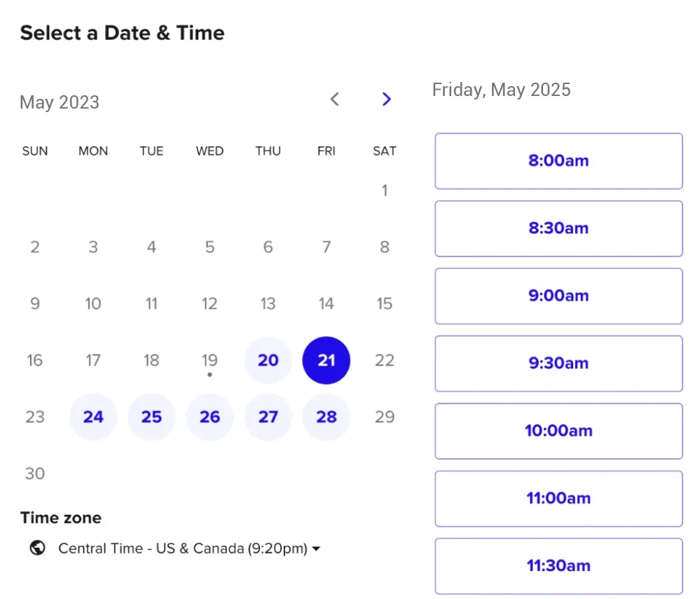This screenshot has height=599, width=700.
Task: Pick the 9:30am time slot
Action: [558, 364]
